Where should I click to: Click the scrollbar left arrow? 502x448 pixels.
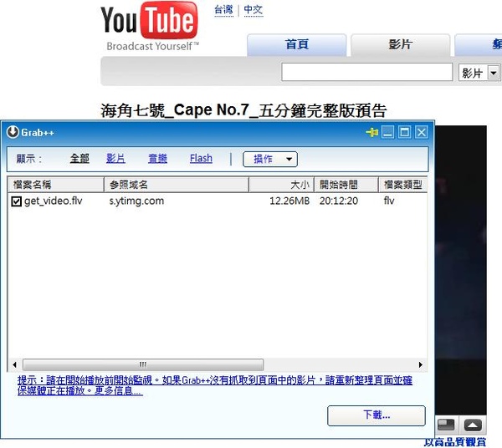(14, 364)
